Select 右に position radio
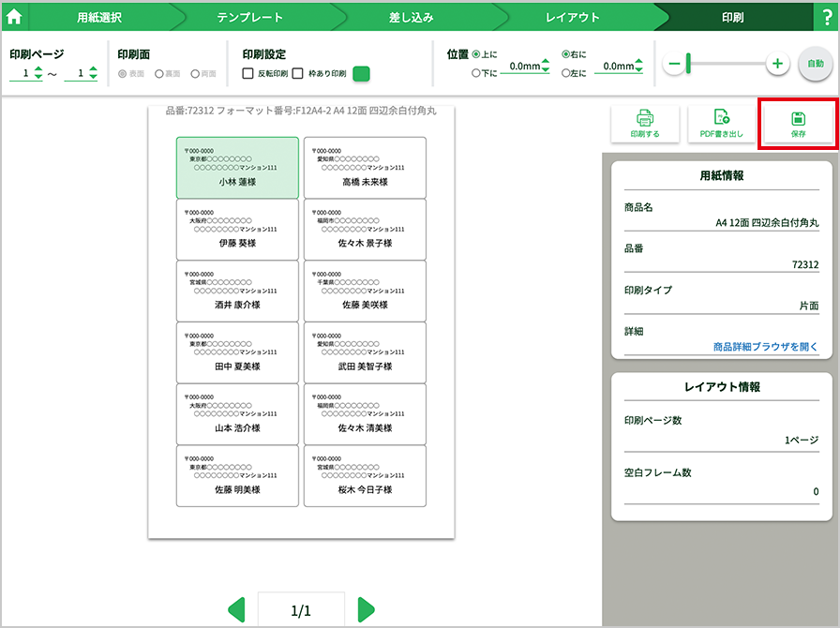The height and width of the screenshot is (628, 840). tap(565, 54)
